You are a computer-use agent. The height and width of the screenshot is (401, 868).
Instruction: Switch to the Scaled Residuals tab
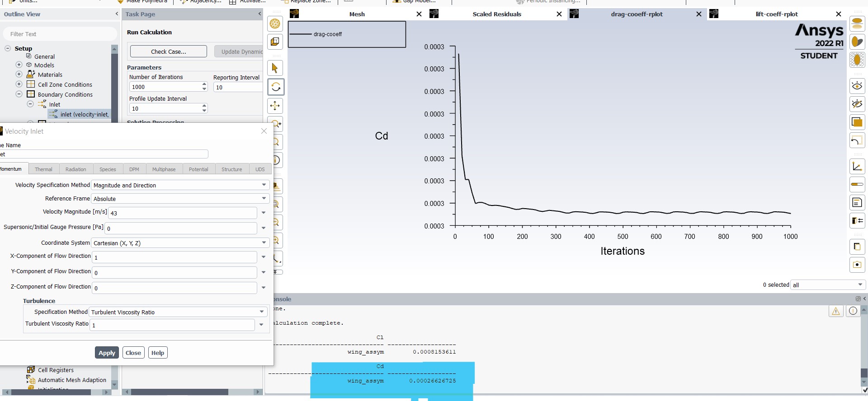[x=497, y=14]
